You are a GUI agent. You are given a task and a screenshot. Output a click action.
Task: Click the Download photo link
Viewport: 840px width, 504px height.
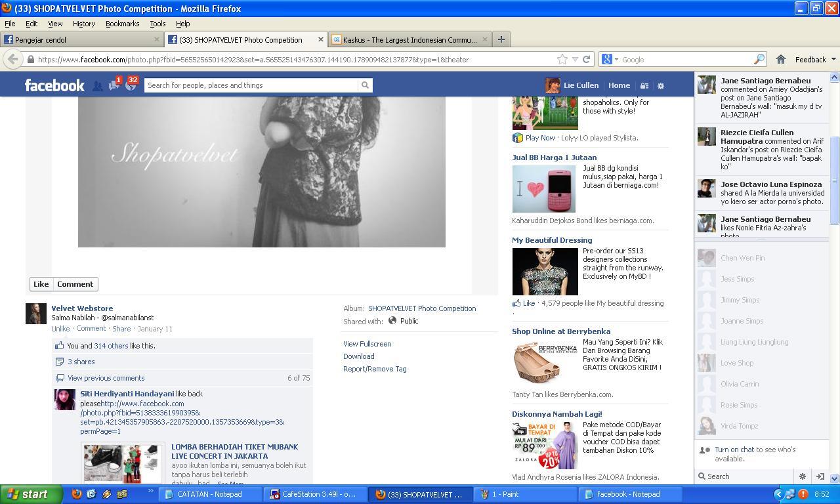coord(358,356)
